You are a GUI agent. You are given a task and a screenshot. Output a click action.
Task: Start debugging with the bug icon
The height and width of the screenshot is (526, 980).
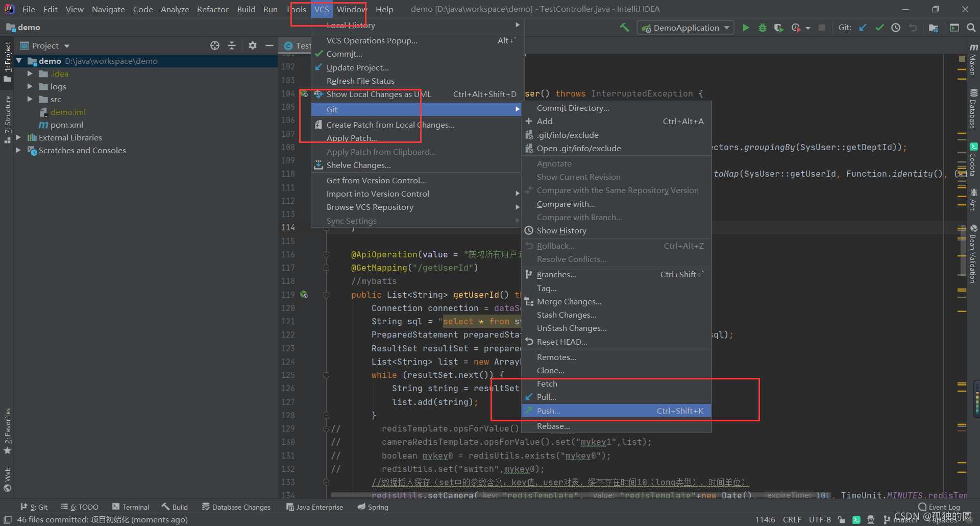click(x=762, y=28)
